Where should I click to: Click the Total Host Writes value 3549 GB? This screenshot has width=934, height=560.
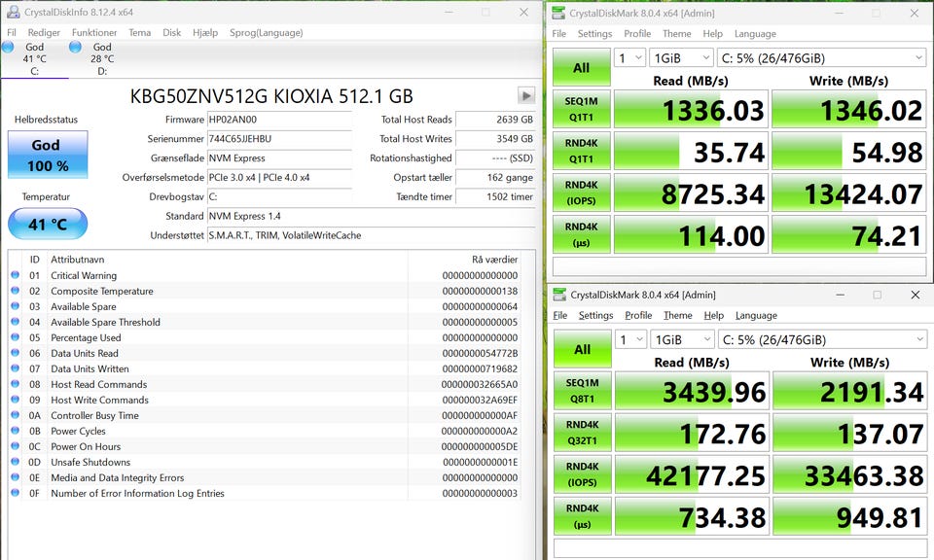tap(495, 139)
